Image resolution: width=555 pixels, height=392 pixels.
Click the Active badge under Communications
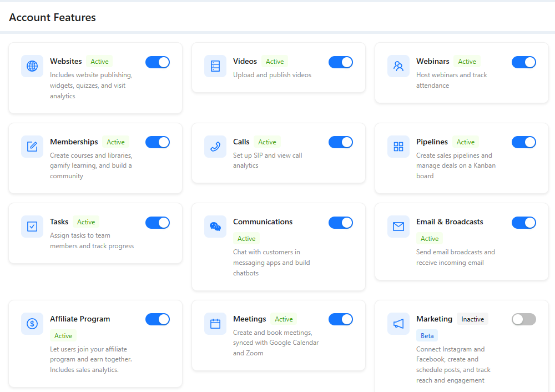pyautogui.click(x=246, y=239)
